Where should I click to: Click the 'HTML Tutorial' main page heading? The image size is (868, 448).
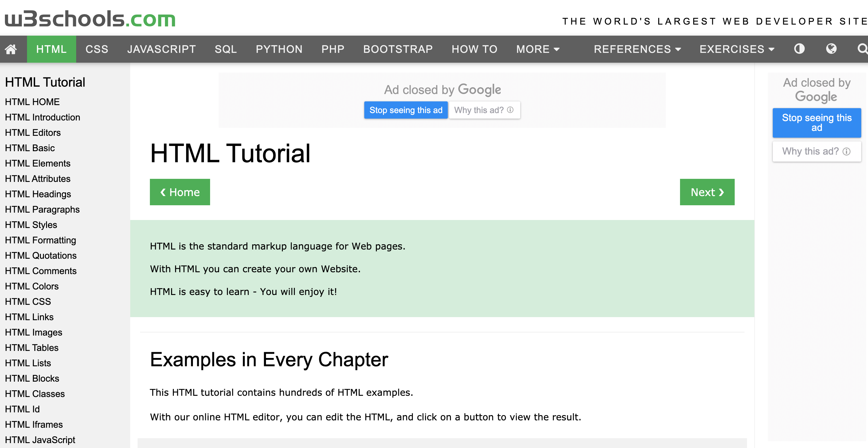click(230, 153)
